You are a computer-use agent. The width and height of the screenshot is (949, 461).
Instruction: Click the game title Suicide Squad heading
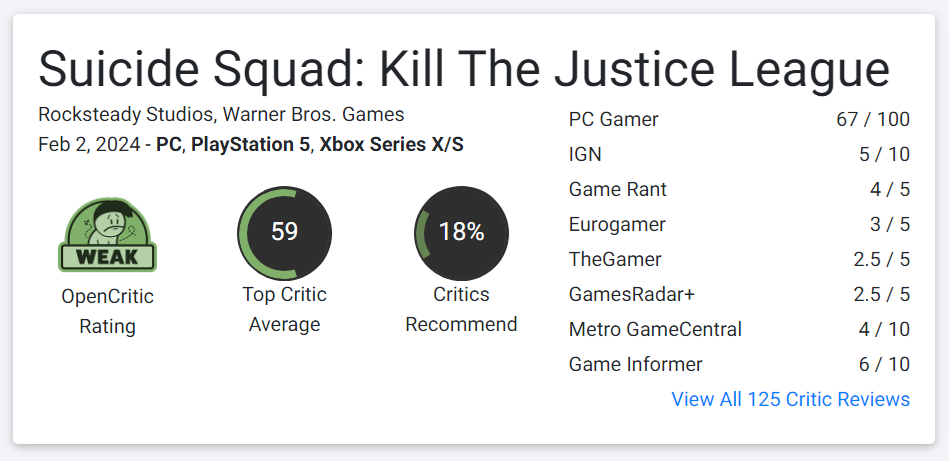(464, 68)
